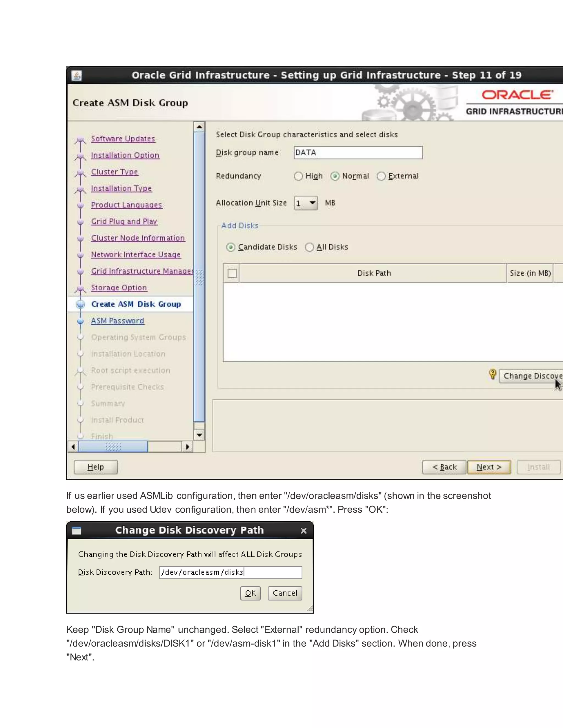Viewport: 563px width, 728px height.
Task: Click the sidebar horizontal scrollbar thumb
Action: coord(113,447)
